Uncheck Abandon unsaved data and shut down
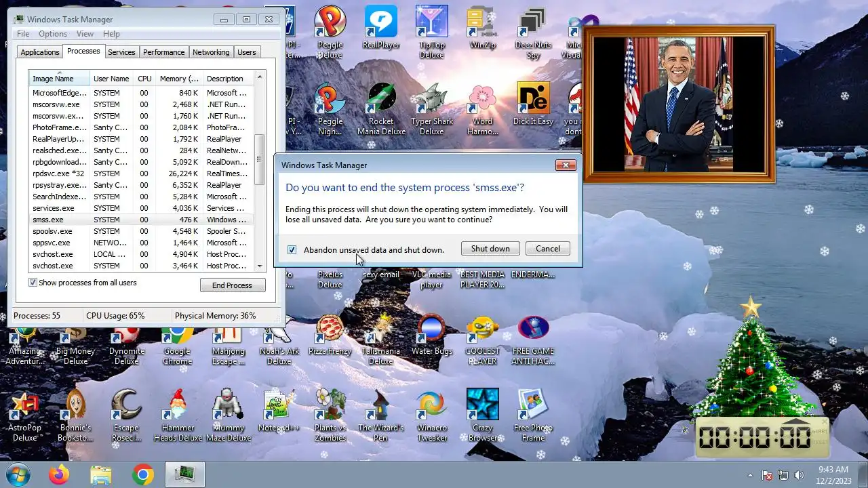The height and width of the screenshot is (488, 868). point(292,250)
